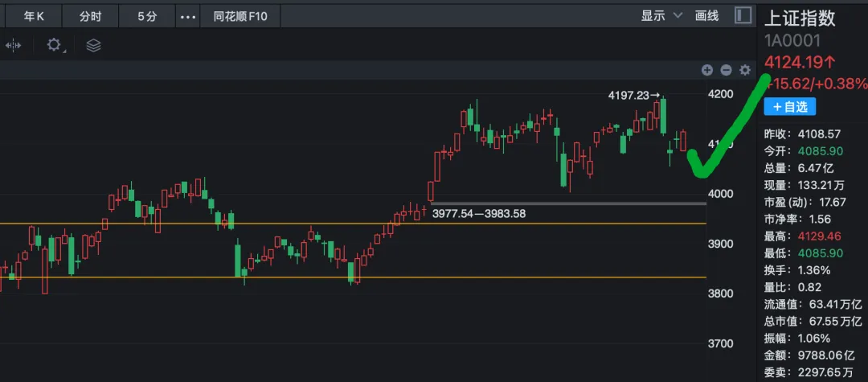Expand the 显示 display dropdown

pyautogui.click(x=661, y=15)
